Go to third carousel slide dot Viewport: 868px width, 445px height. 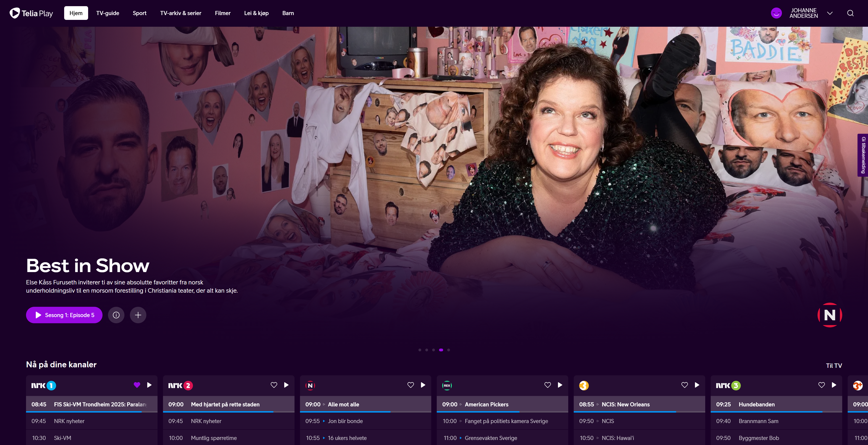pyautogui.click(x=433, y=350)
